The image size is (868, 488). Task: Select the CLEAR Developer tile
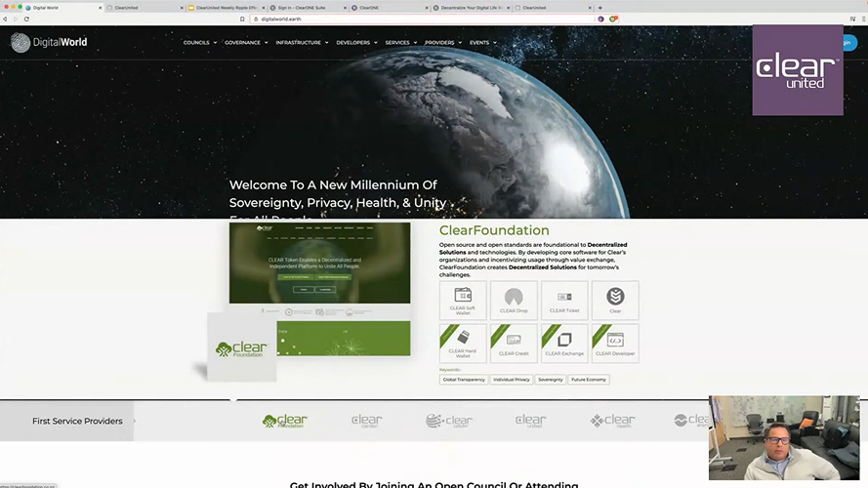[x=615, y=344]
